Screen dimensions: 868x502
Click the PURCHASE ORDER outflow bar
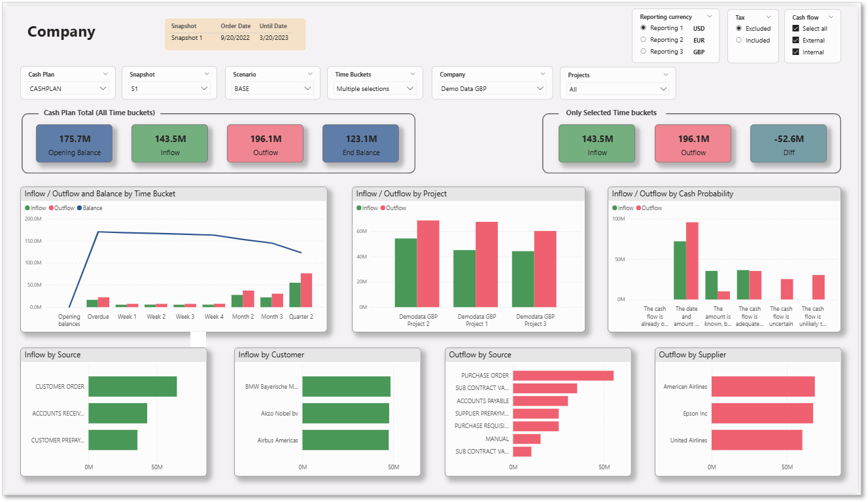[563, 376]
